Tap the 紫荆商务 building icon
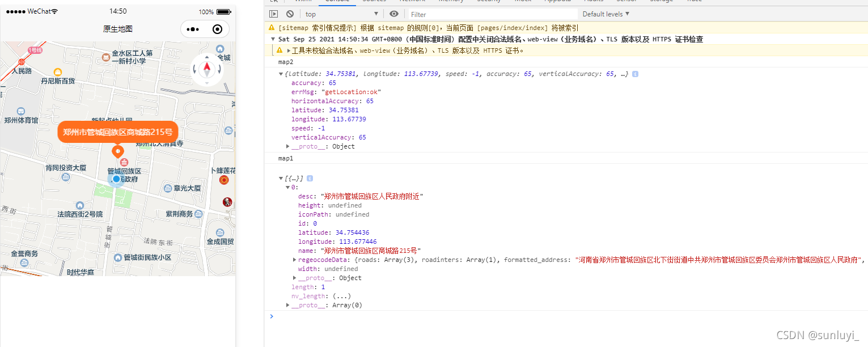This screenshot has height=347, width=868. click(x=198, y=214)
